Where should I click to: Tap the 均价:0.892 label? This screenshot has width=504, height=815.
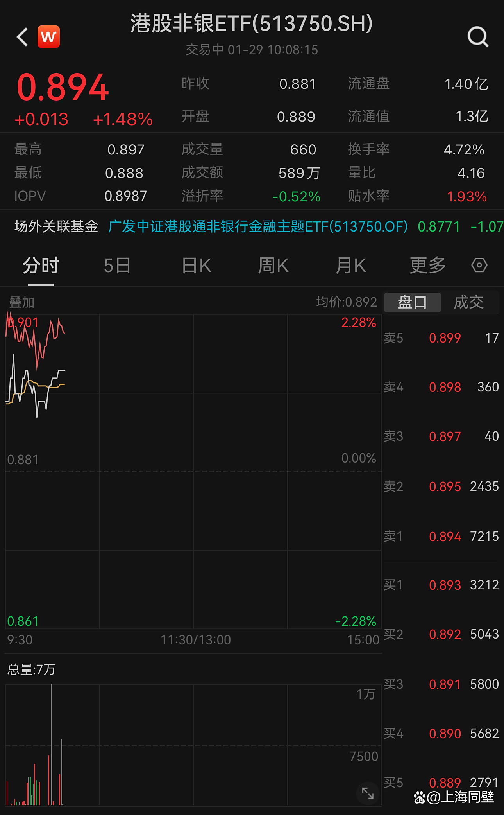tap(347, 302)
